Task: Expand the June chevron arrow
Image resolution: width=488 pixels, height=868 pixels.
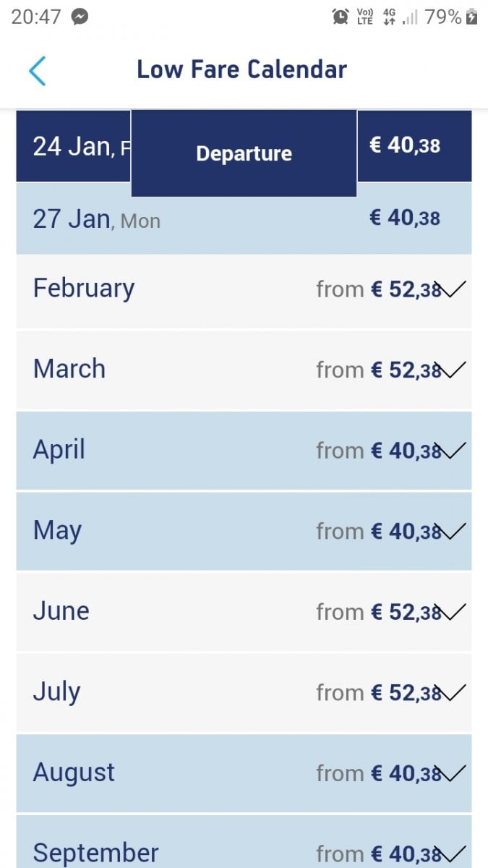Action: [x=453, y=613]
